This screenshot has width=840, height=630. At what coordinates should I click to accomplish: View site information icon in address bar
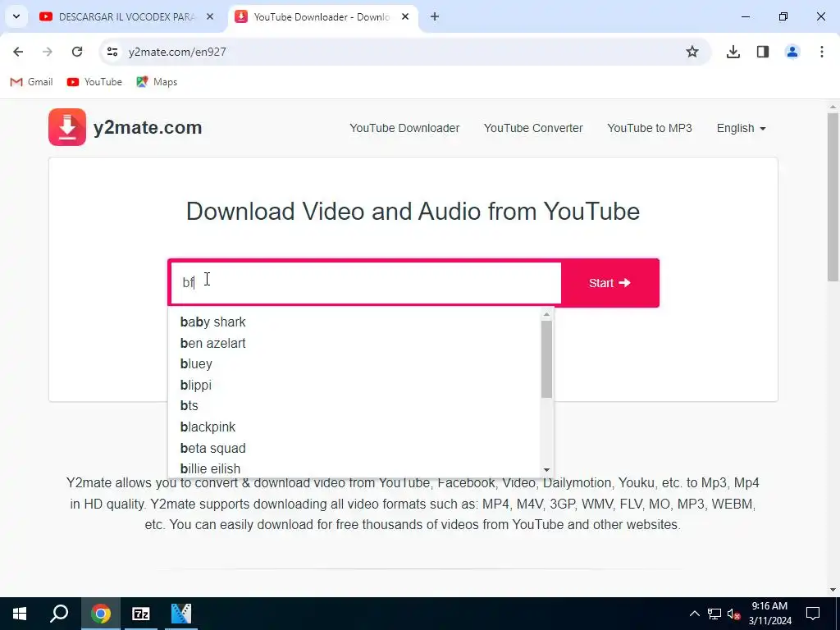click(x=112, y=52)
